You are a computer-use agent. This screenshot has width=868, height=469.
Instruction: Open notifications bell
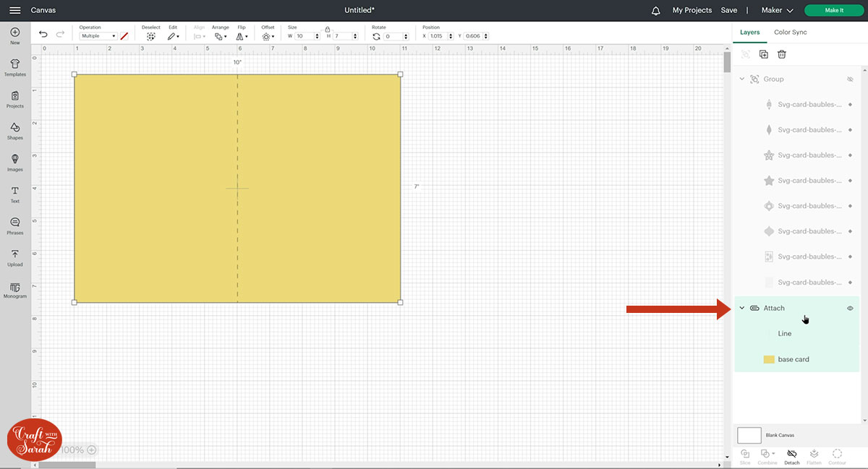coord(656,10)
